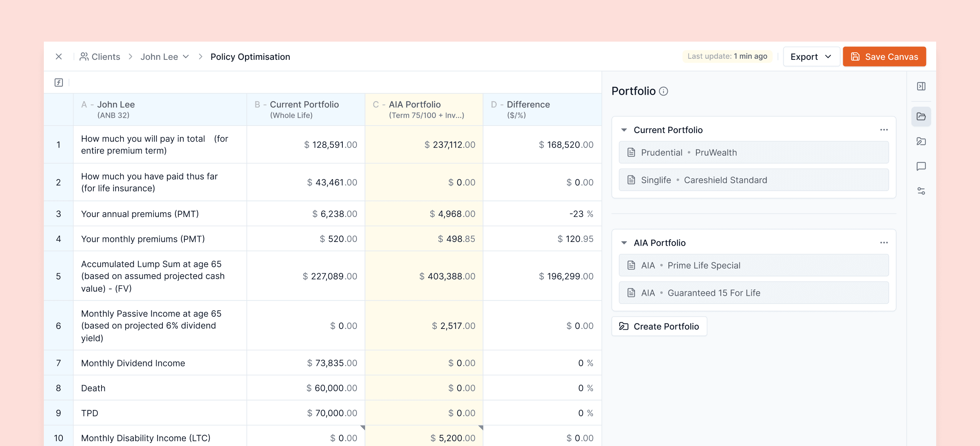Screen dimensions: 980x446
Task: Open the Export dropdown
Action: [x=812, y=56]
